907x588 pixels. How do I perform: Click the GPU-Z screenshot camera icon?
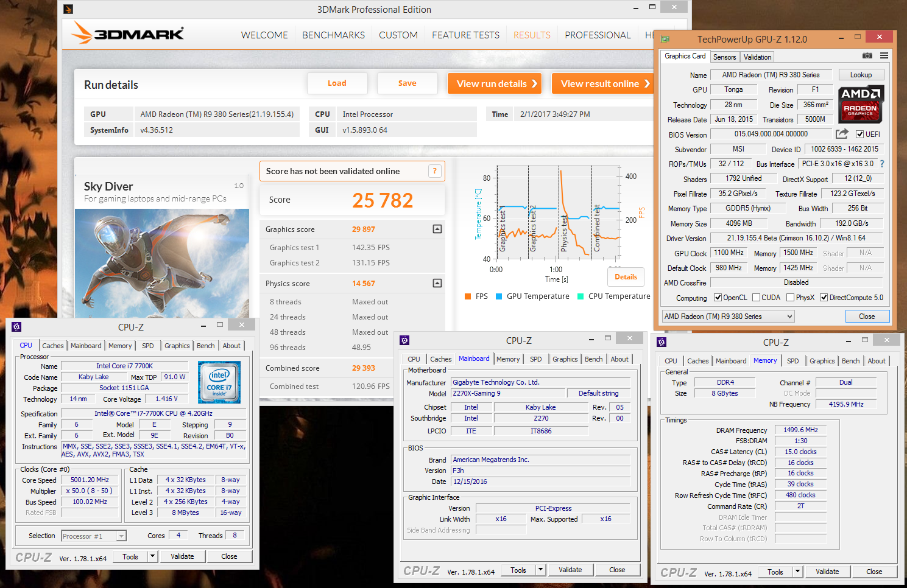(x=867, y=56)
